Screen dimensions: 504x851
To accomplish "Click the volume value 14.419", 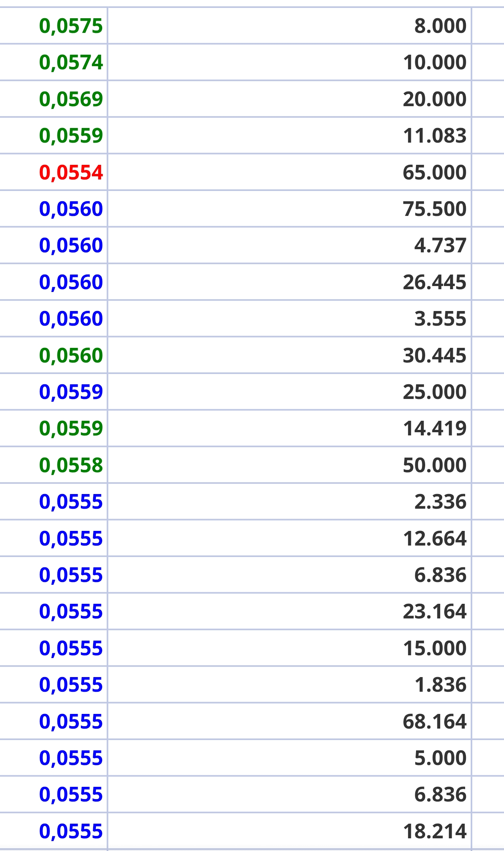I will 434,429.
